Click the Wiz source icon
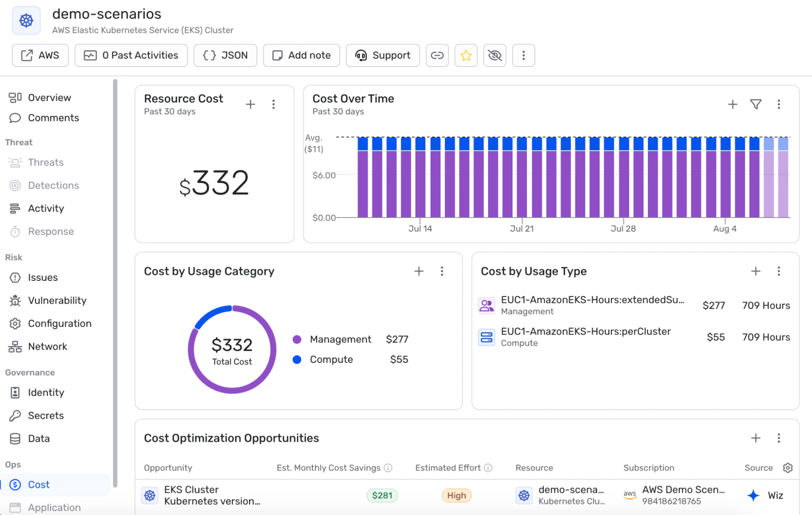Image resolution: width=812 pixels, height=515 pixels. (753, 495)
